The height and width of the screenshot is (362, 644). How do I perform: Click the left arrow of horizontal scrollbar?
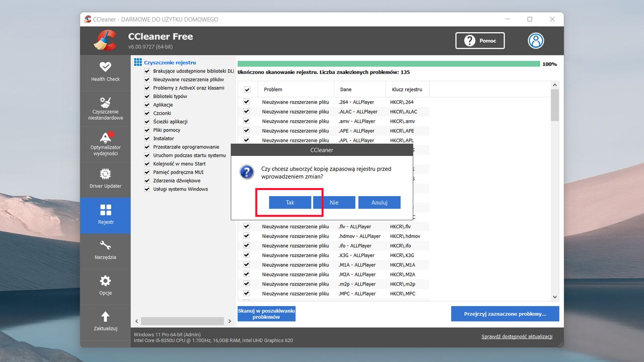point(136,321)
